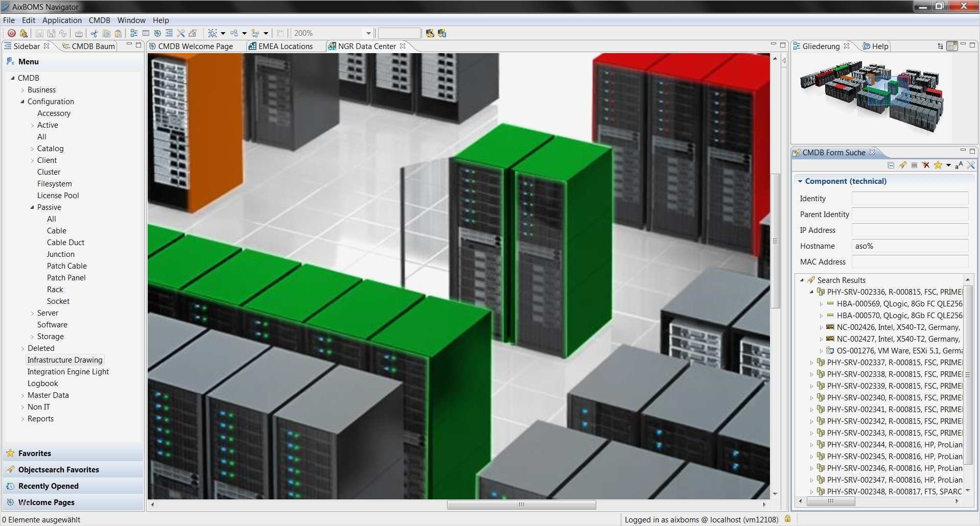Screen dimensions: 980x526
Task: Open the Favorites sidebar section
Action: 73,453
